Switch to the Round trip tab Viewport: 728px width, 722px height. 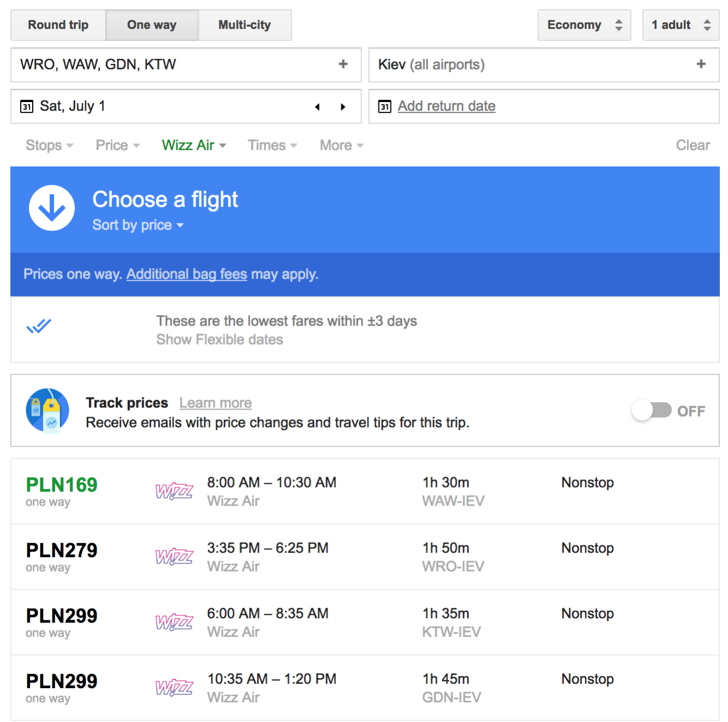tap(58, 25)
